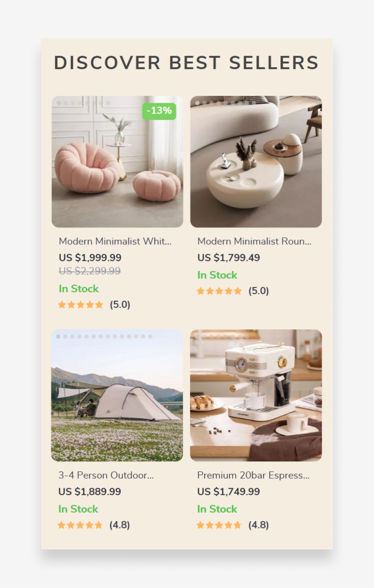Click the crossed-out US $2,299.99 price
Viewport: 374px width, 588px height.
[90, 271]
